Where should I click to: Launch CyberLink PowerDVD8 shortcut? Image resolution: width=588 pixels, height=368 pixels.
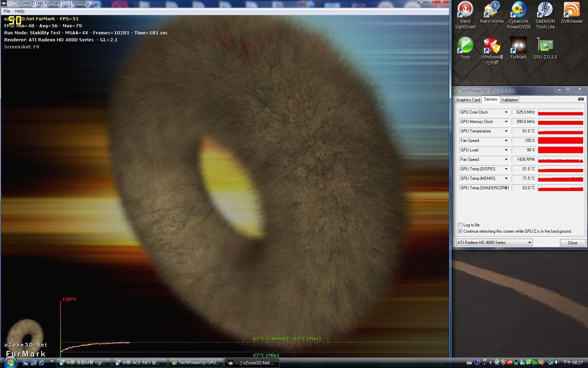[518, 15]
